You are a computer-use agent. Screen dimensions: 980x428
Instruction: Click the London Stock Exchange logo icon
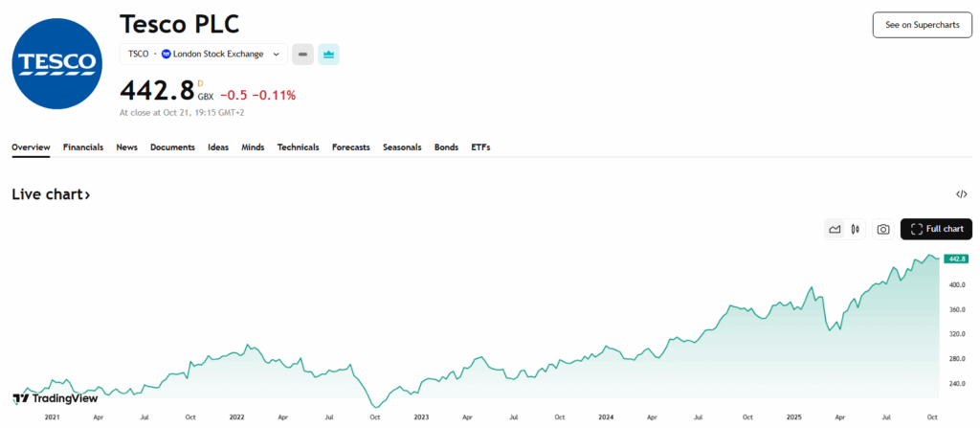(x=167, y=55)
